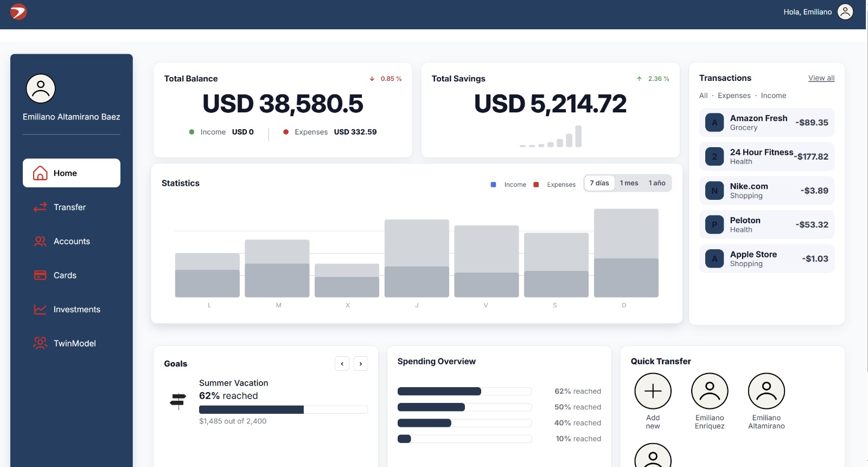Click the 50% reached spending bar
The height and width of the screenshot is (467, 868).
point(464,407)
